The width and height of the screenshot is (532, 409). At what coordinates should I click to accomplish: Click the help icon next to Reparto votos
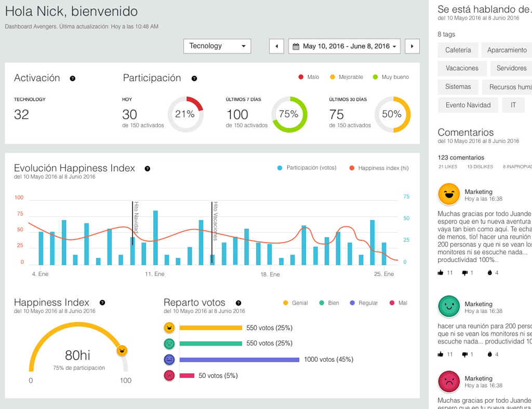click(238, 303)
